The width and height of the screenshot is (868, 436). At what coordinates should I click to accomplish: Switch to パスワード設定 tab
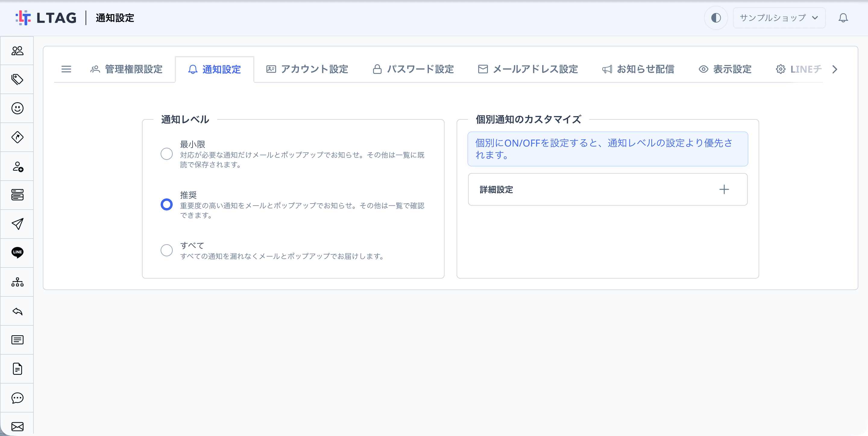coord(413,69)
